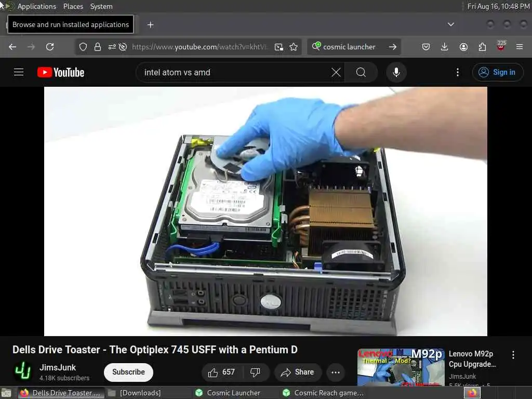Viewport: 532px width, 399px height.
Task: Like the video with 657 likes
Action: (x=222, y=372)
